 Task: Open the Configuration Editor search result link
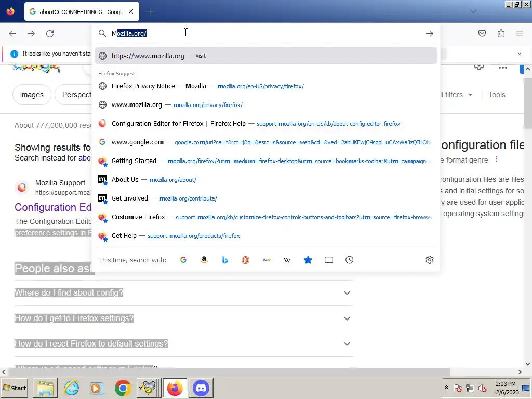pyautogui.click(x=53, y=207)
